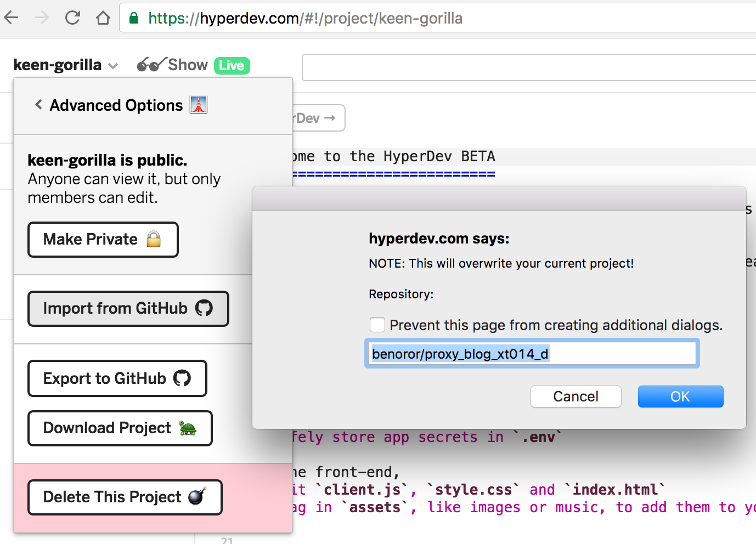Go to the browser home page

103,18
